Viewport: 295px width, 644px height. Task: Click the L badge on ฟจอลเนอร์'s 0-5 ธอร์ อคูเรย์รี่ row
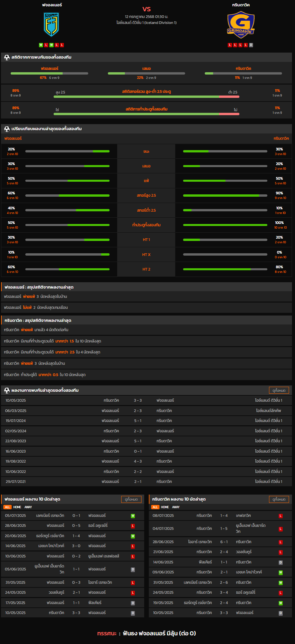pyautogui.click(x=133, y=526)
